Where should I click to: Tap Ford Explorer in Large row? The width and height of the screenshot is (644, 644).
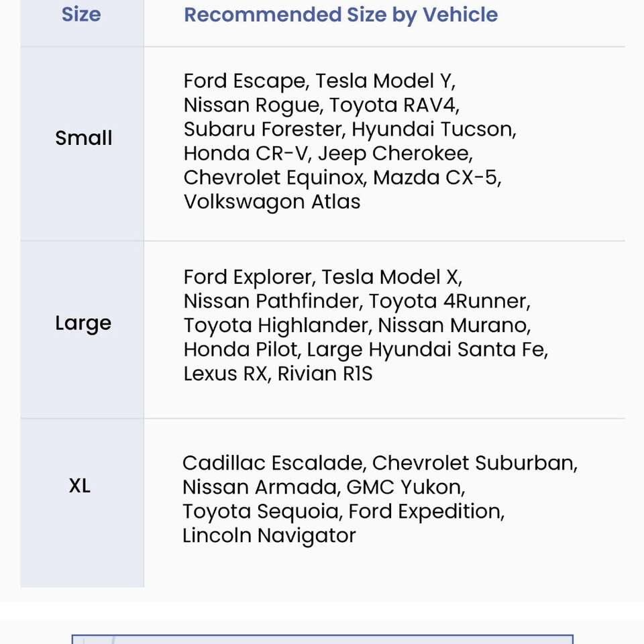coord(248,277)
